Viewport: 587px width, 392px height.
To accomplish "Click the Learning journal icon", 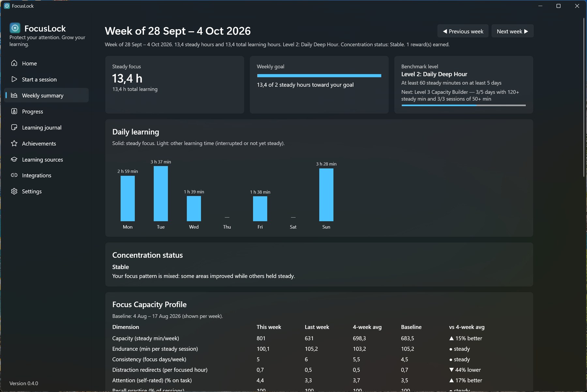I will [14, 127].
